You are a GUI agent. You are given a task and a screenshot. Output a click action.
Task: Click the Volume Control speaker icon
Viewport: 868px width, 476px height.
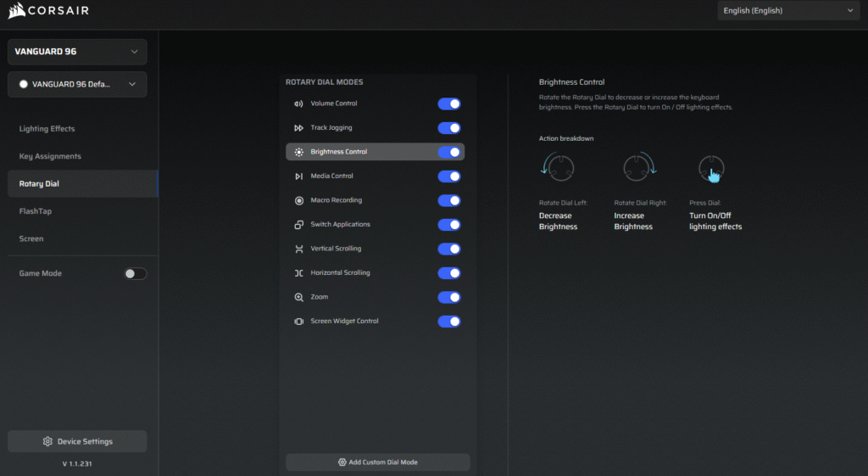tap(298, 104)
